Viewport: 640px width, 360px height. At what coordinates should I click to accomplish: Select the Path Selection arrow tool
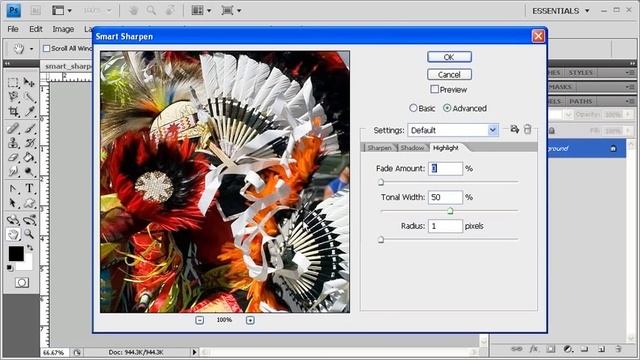[x=13, y=203]
